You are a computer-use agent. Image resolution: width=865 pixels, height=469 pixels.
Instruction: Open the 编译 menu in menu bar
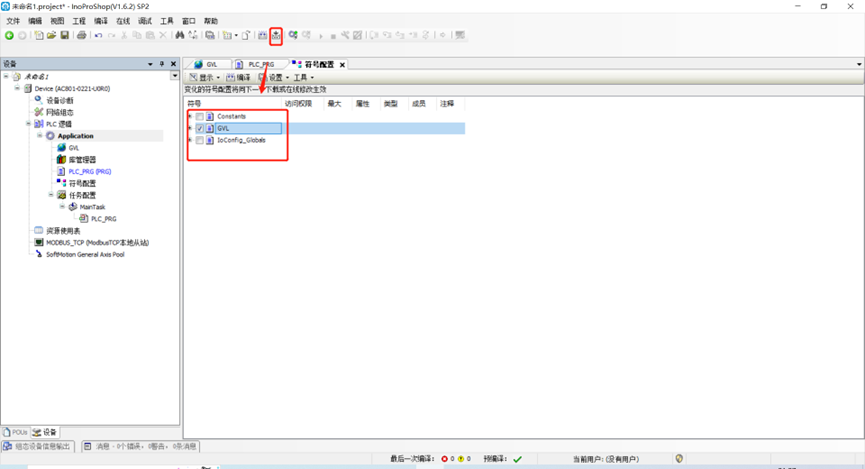tap(101, 21)
